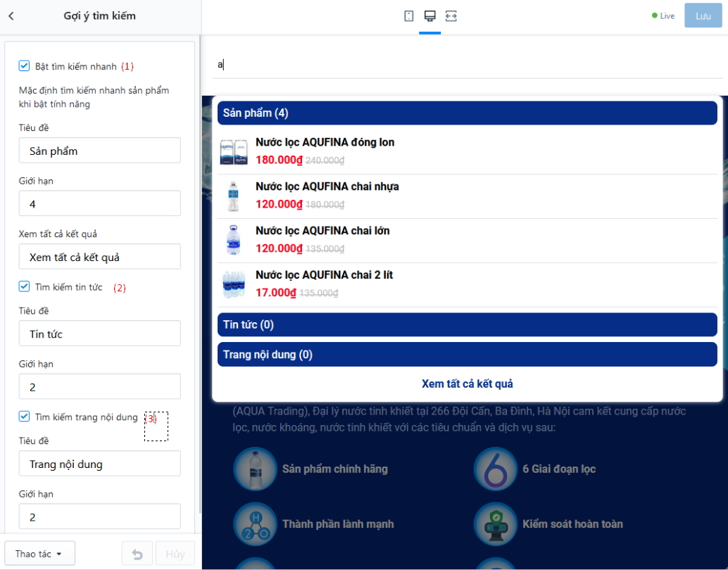Screen dimensions: 728x570
Task: Focus the Tiêu đề field containing Sản phẩm
Action: [x=99, y=151]
